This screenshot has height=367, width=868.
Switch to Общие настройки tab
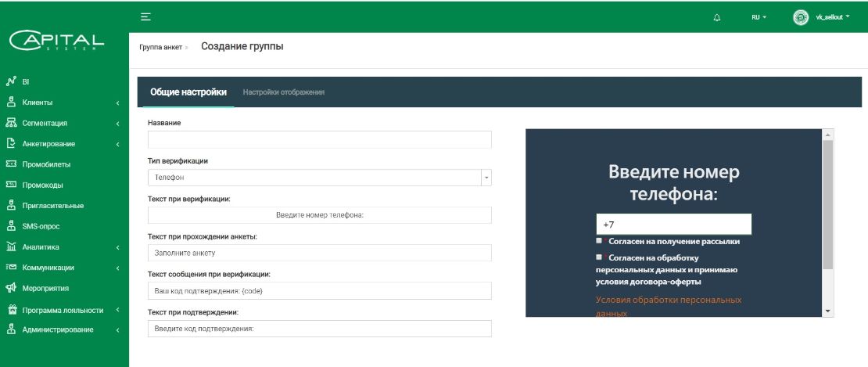tap(188, 92)
